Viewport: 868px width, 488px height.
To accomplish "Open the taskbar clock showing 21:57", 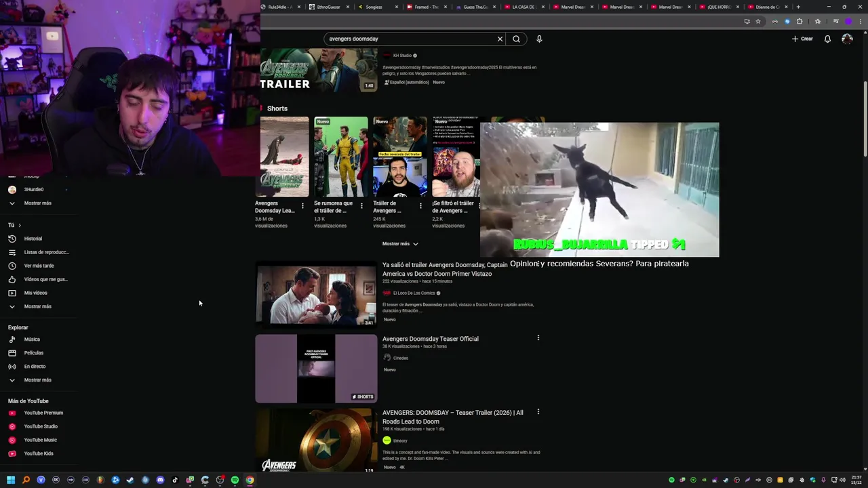I will point(856,480).
